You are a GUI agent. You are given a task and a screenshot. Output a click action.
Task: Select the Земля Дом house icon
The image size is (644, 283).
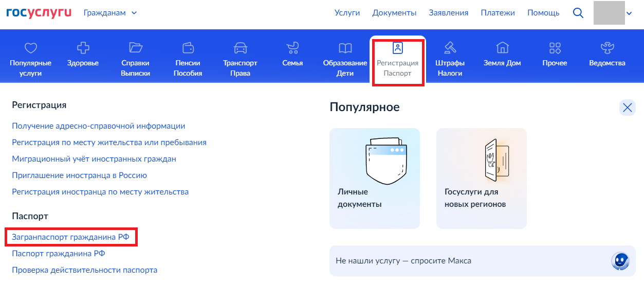pos(502,48)
